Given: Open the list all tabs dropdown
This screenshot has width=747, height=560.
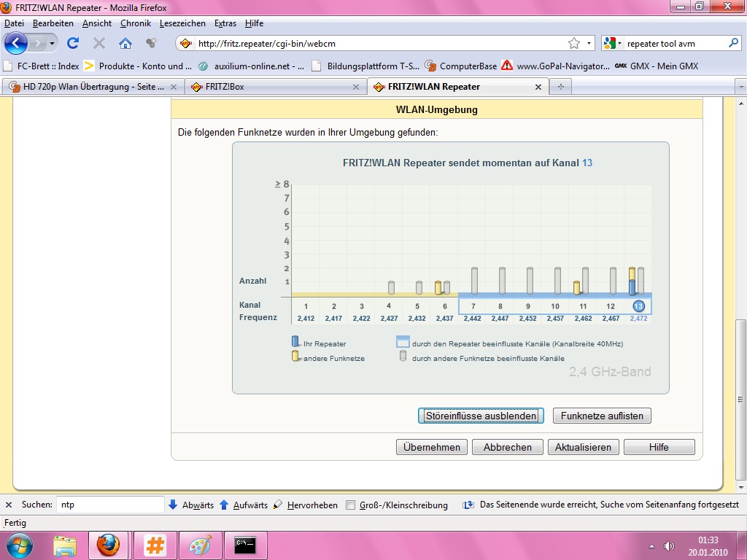Looking at the screenshot, I should (741, 87).
